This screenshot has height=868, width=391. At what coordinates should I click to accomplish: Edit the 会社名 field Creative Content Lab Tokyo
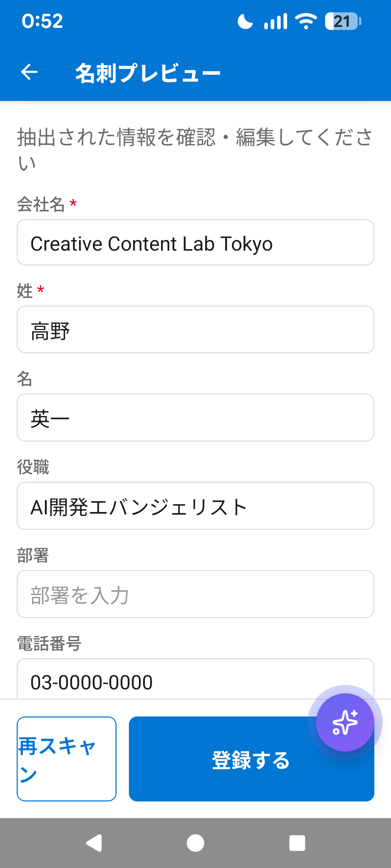pos(195,243)
